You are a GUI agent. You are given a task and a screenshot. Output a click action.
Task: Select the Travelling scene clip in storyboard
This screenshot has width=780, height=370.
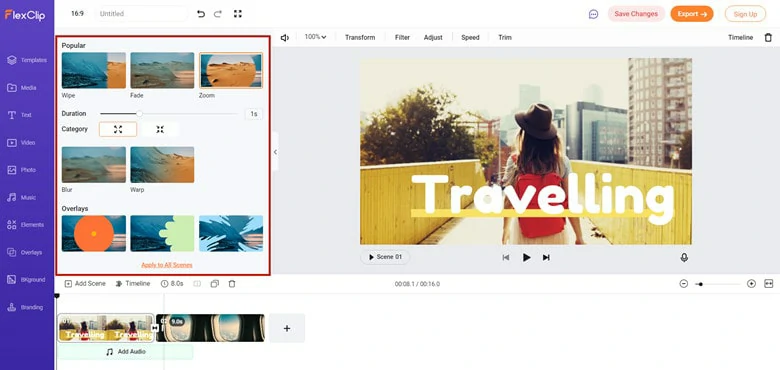click(x=105, y=328)
